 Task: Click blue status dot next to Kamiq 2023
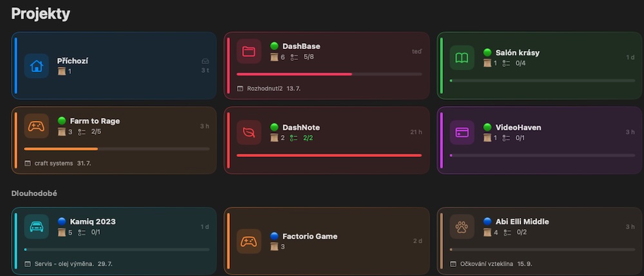62,221
